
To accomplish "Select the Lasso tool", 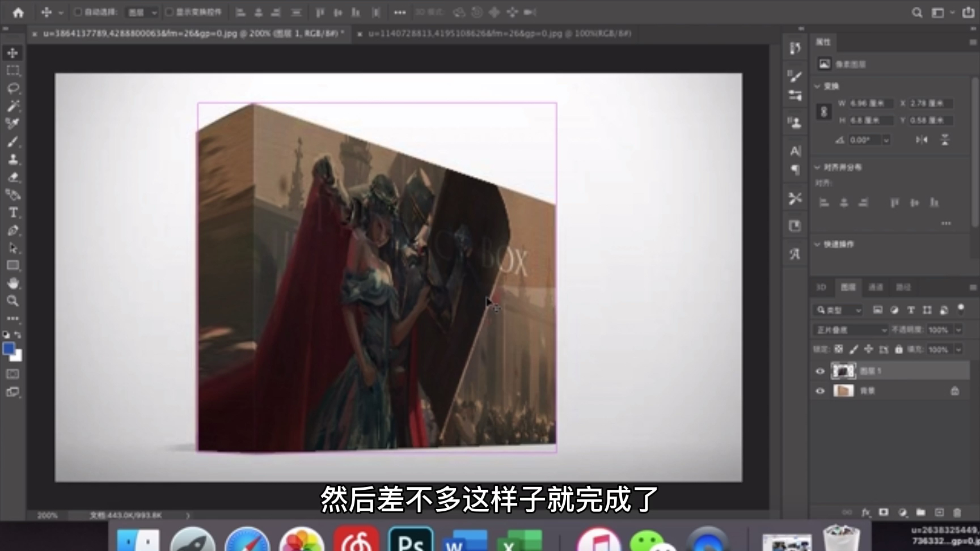I will tap(12, 88).
